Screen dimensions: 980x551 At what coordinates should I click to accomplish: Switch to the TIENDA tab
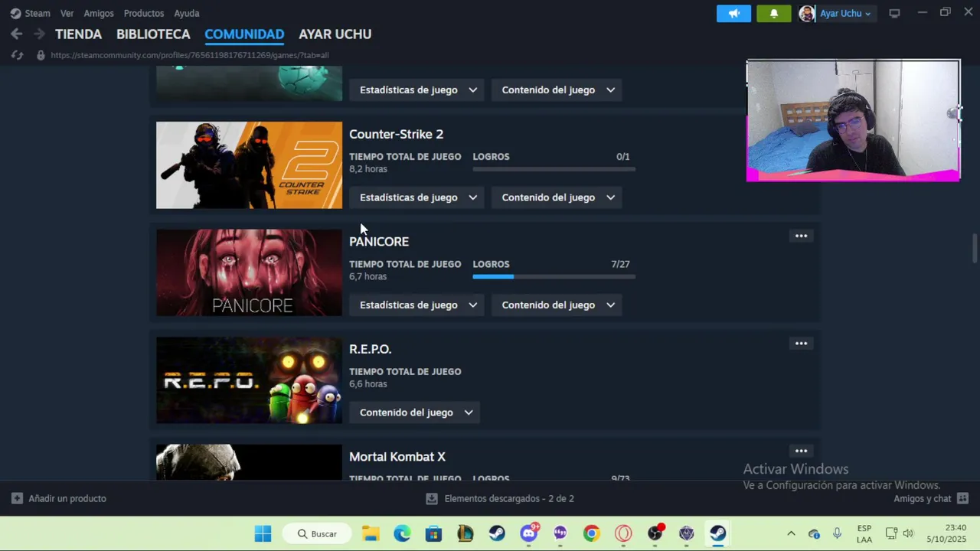click(x=78, y=34)
